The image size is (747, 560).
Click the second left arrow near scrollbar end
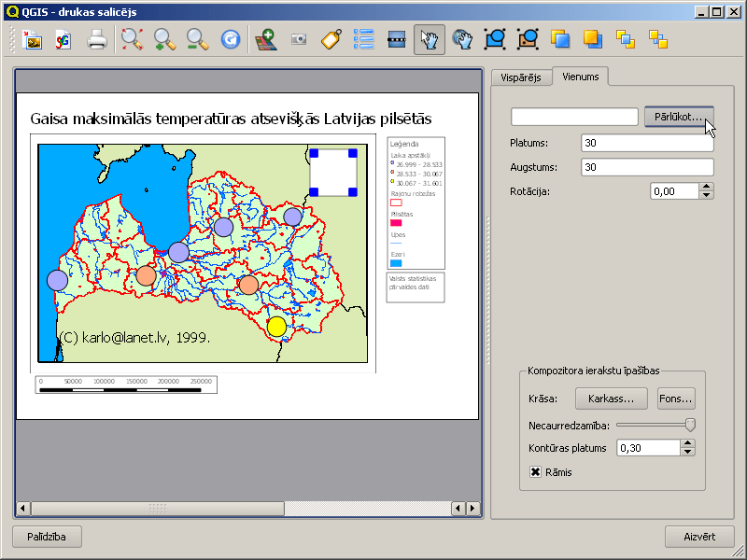[458, 508]
